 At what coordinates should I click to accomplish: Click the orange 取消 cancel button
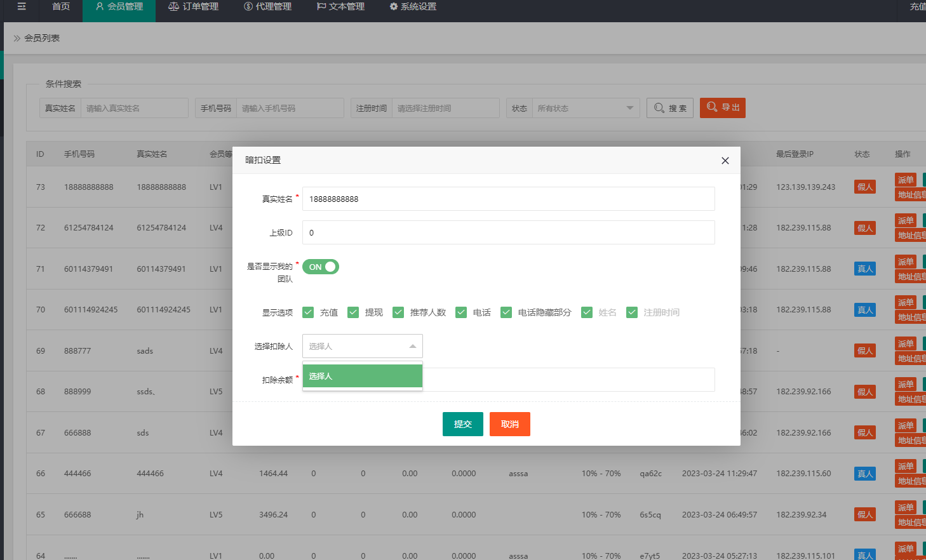[509, 424]
